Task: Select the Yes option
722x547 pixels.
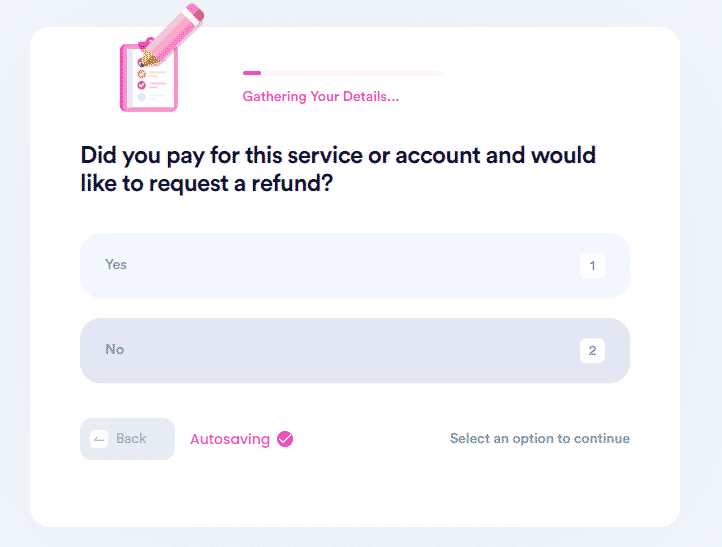Action: click(355, 266)
